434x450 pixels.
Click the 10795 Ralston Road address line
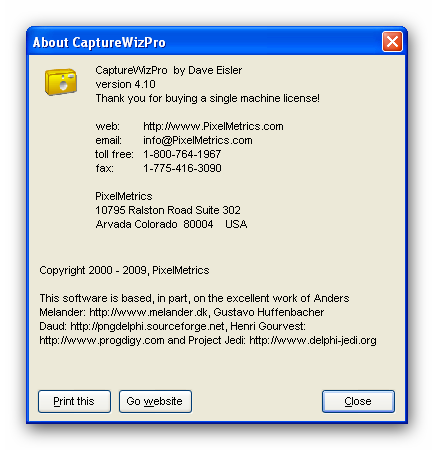[168, 210]
